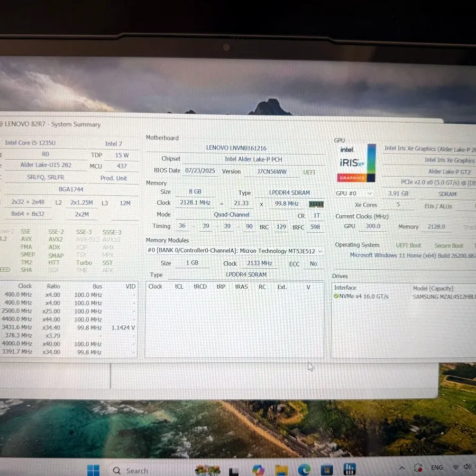Open the Wi-Fi network tray icon
This screenshot has height=476, width=476.
[x=456, y=467]
